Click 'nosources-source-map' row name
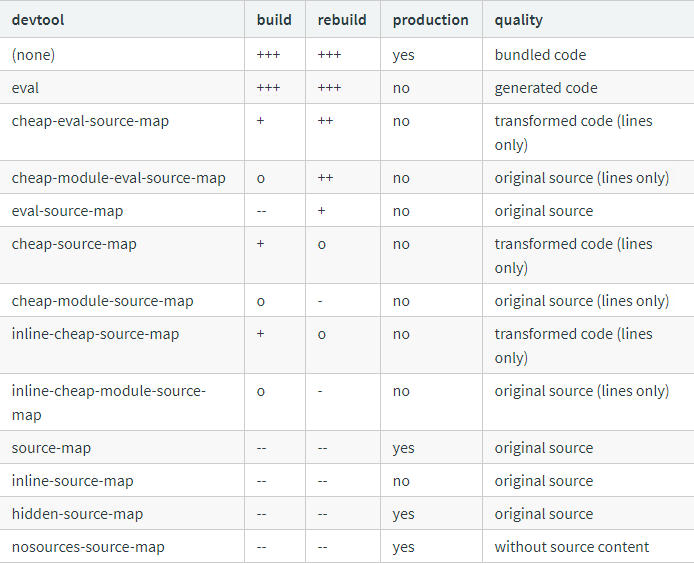Viewport: 694px width, 564px height. 88,547
